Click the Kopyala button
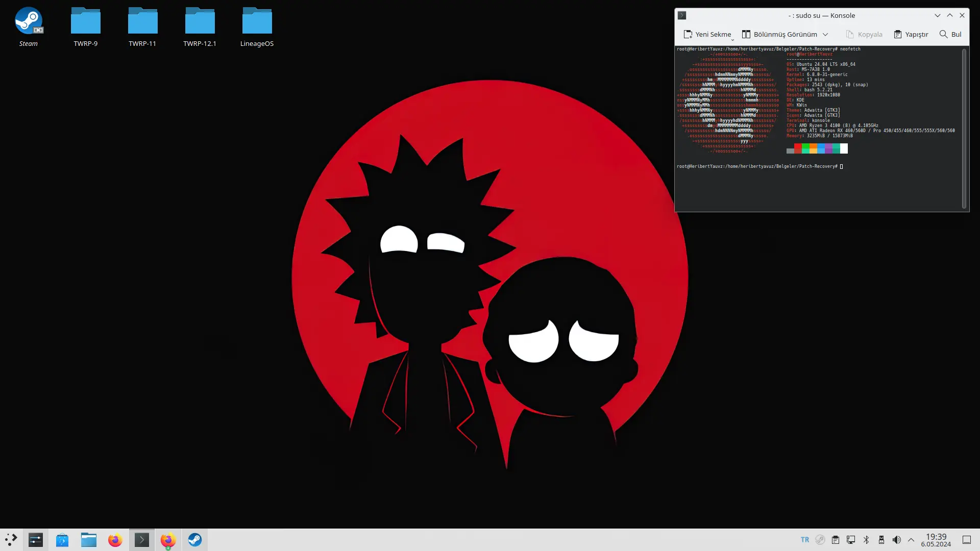Viewport: 980px width, 551px height. [x=864, y=34]
